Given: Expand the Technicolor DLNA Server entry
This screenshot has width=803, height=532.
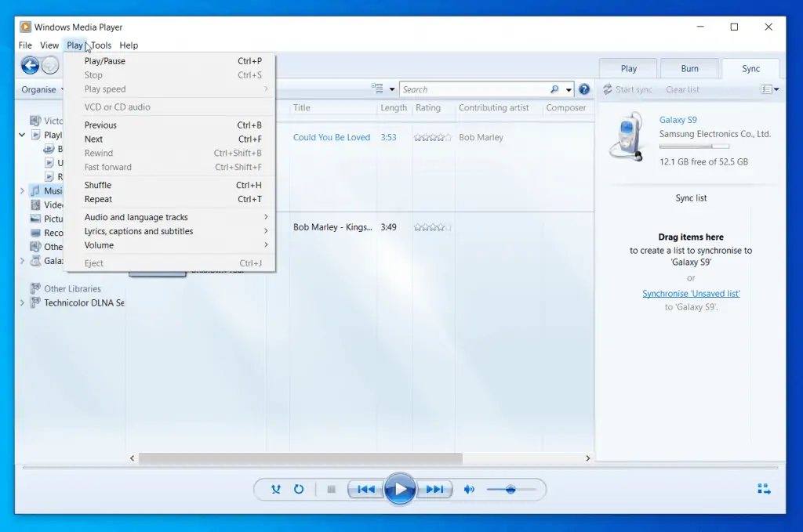Looking at the screenshot, I should (22, 302).
